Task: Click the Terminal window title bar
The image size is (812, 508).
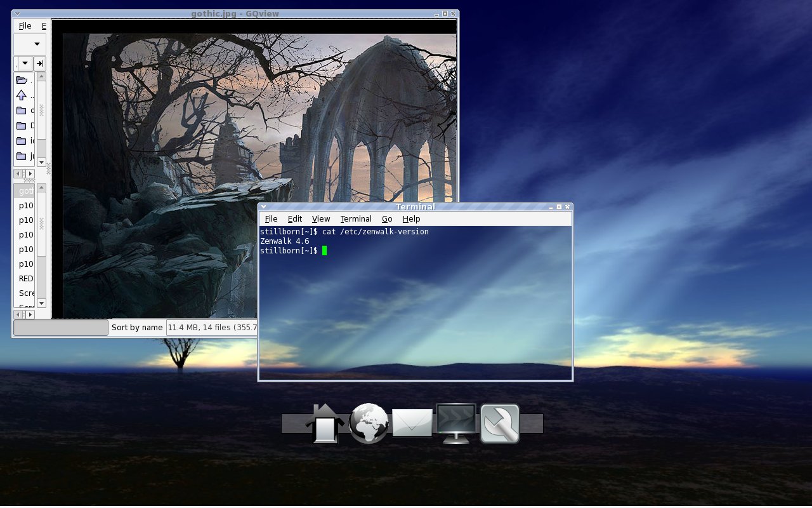Action: [x=415, y=207]
